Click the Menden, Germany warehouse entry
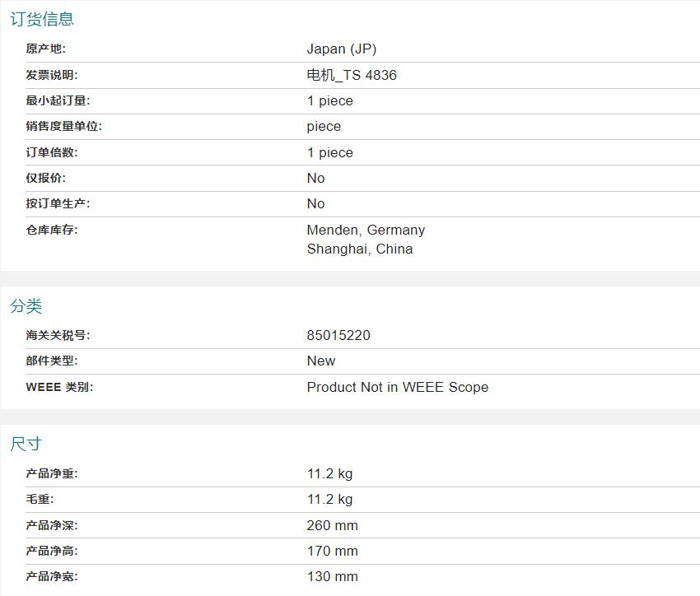This screenshot has height=596, width=700. (366, 230)
